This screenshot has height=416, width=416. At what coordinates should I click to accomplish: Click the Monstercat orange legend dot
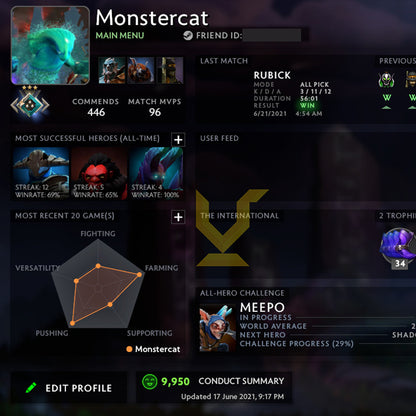(129, 349)
